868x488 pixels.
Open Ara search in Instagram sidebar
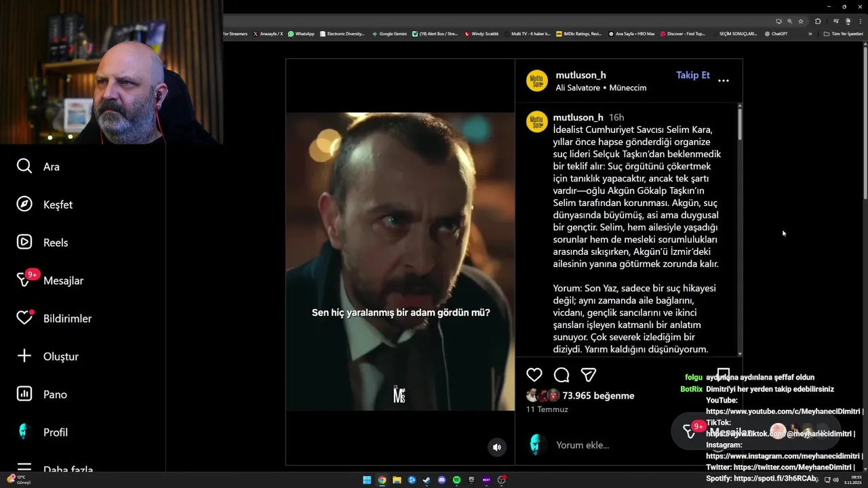(39, 167)
